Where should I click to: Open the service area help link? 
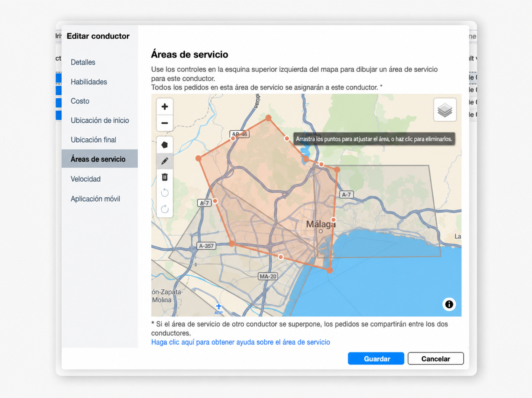pyautogui.click(x=240, y=342)
